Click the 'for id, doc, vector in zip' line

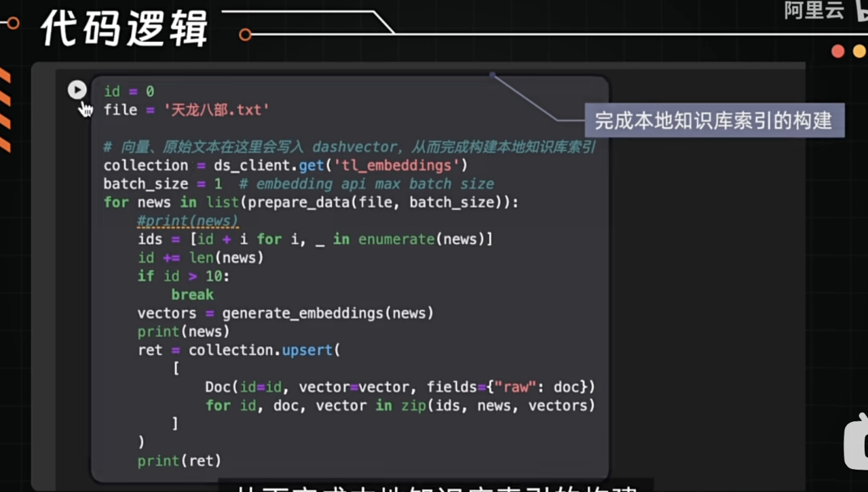(x=400, y=406)
